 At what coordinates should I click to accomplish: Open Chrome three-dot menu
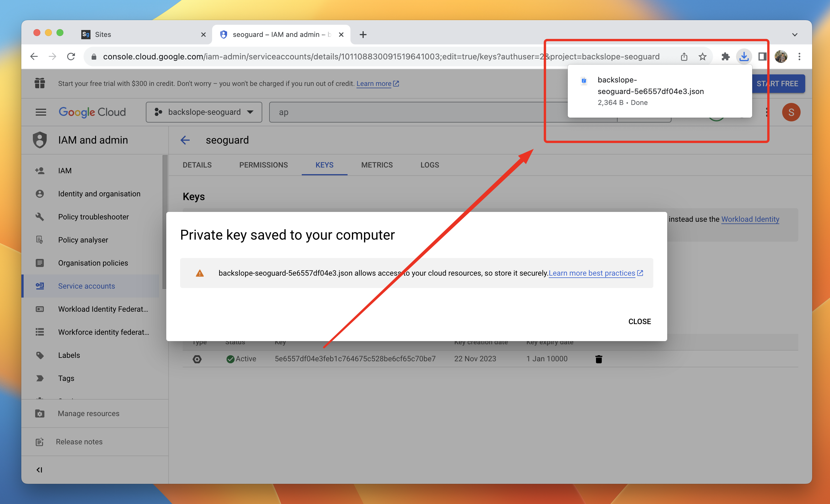[x=799, y=57]
